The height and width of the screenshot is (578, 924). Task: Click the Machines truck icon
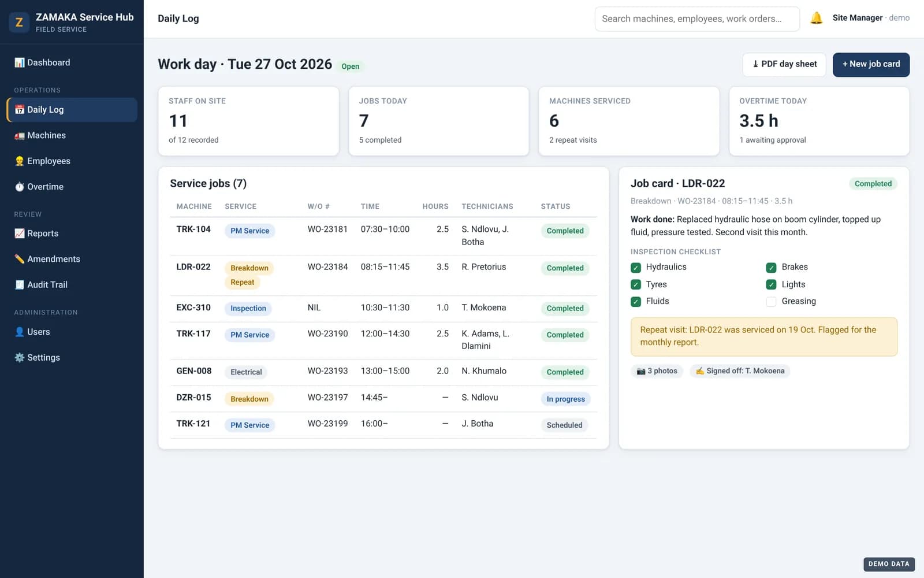coord(20,135)
